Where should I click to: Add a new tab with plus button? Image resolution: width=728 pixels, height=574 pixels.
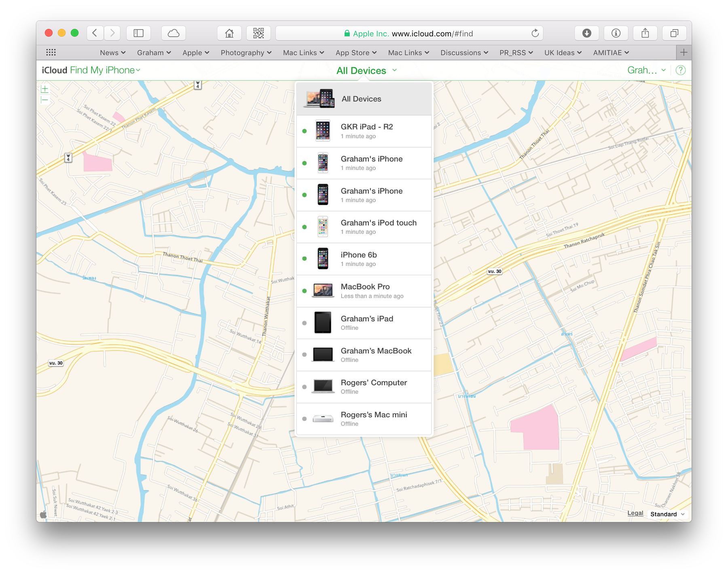[684, 52]
